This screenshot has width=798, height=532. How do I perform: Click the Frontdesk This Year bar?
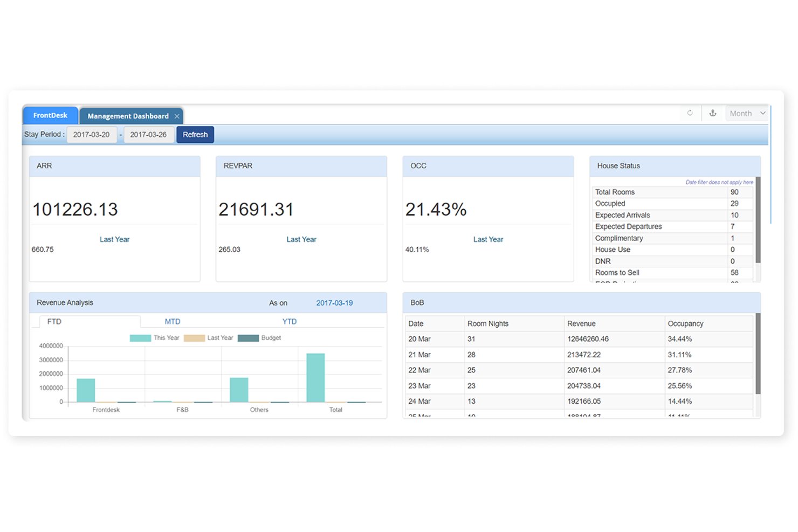[86, 390]
